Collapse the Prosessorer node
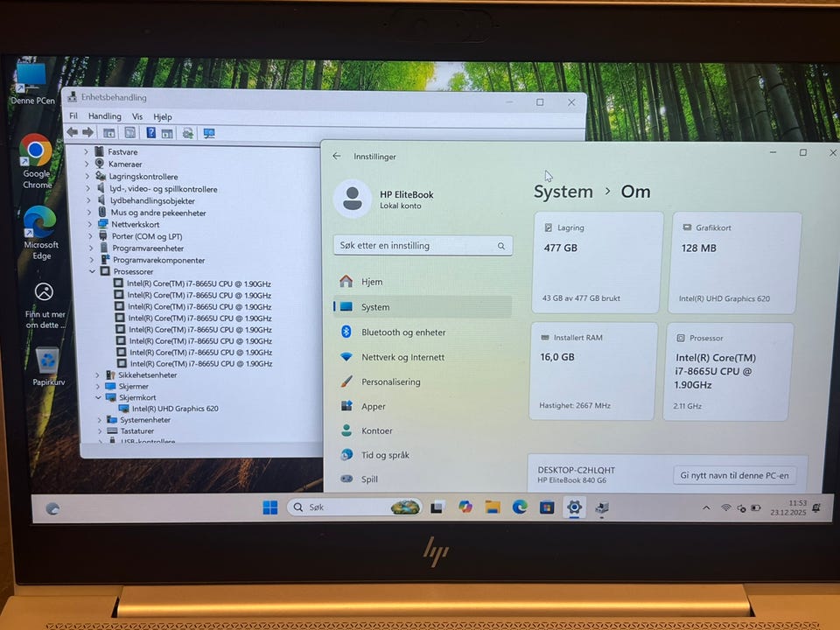The height and width of the screenshot is (630, 840). click(92, 271)
